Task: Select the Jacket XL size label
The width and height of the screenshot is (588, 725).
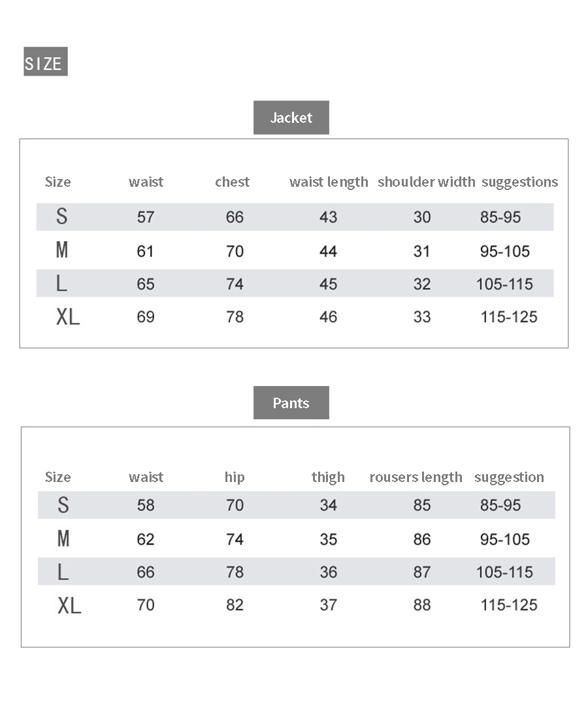Action: (x=67, y=317)
